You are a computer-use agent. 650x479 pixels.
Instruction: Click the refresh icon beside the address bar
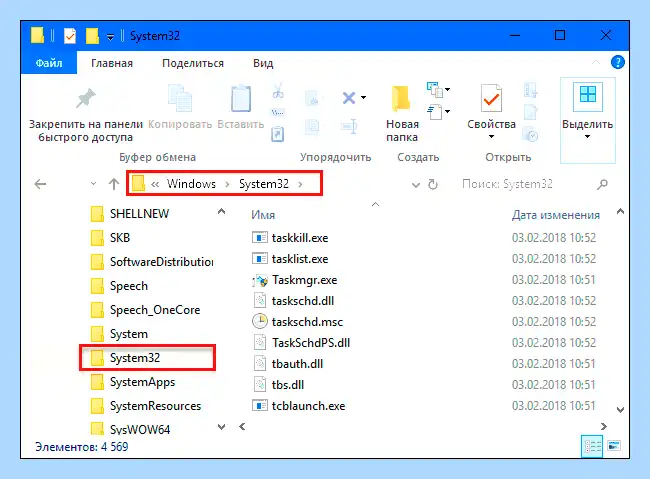pyautogui.click(x=433, y=184)
